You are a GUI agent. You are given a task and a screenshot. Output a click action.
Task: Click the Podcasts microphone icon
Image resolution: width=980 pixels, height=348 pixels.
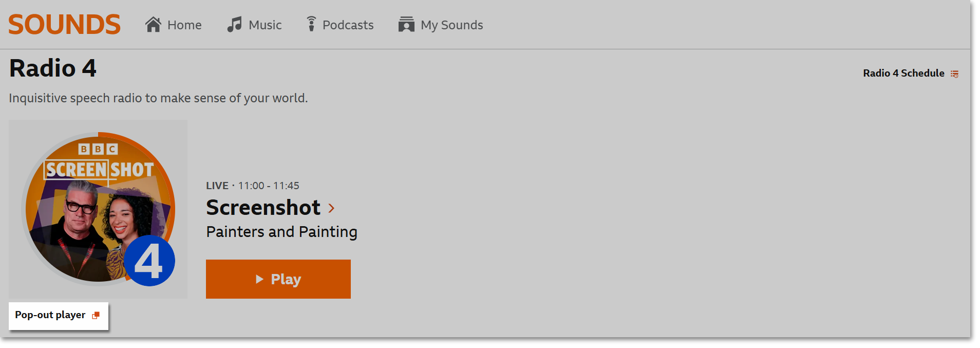[x=311, y=24]
